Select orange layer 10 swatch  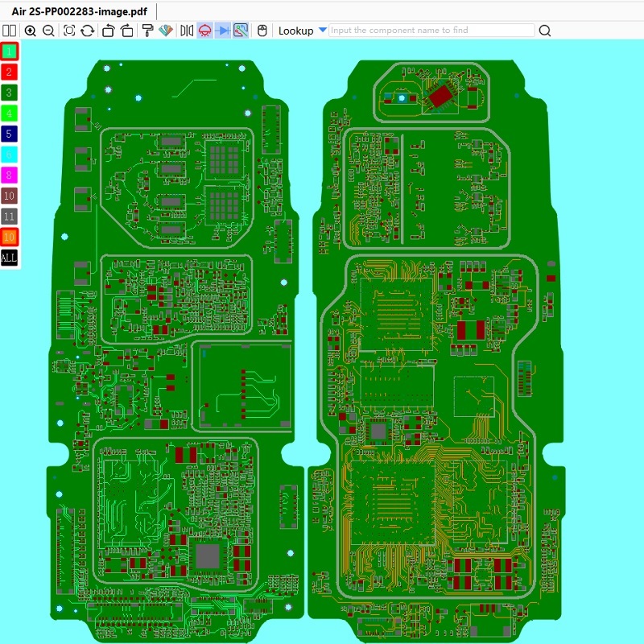click(x=9, y=237)
